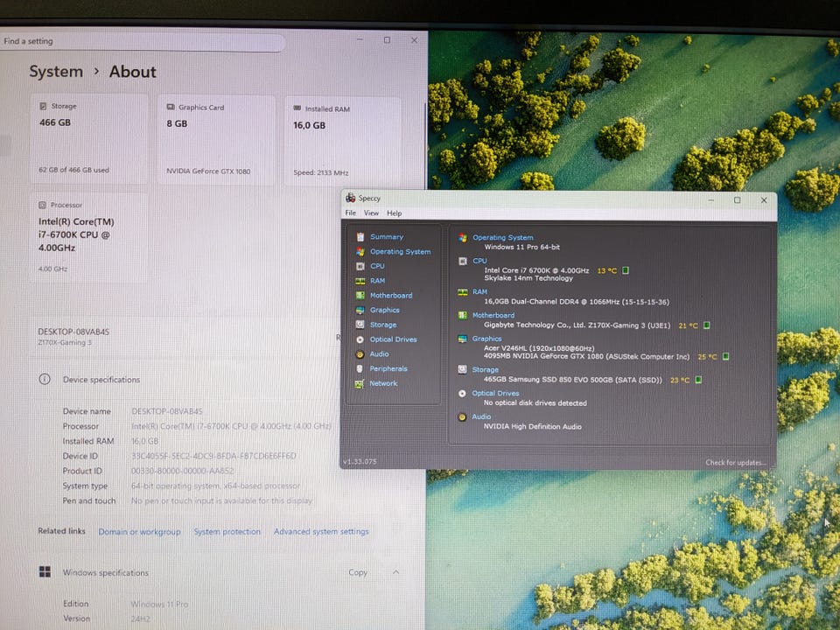Click Motherboard heading in summary pane
The width and height of the screenshot is (840, 630).
(493, 316)
